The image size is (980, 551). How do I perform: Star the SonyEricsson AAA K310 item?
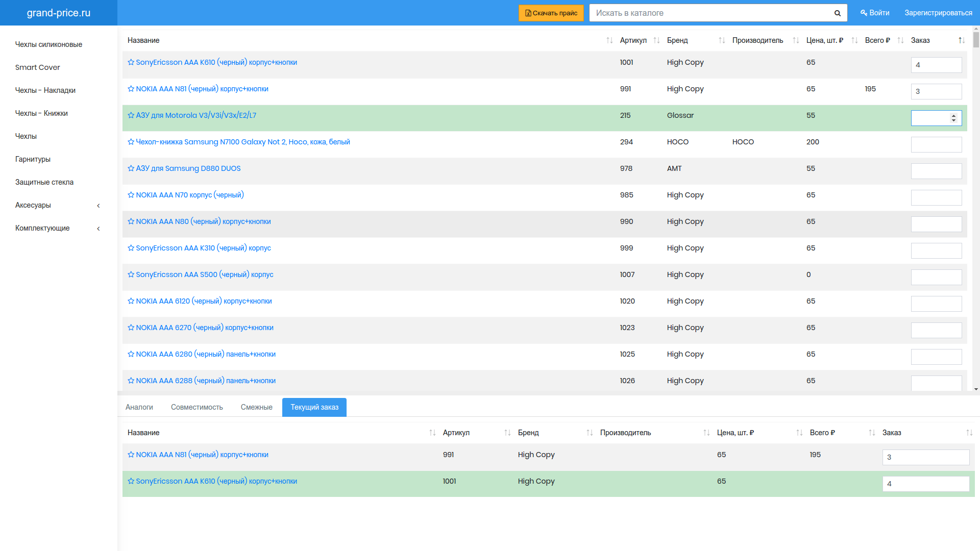tap(131, 248)
